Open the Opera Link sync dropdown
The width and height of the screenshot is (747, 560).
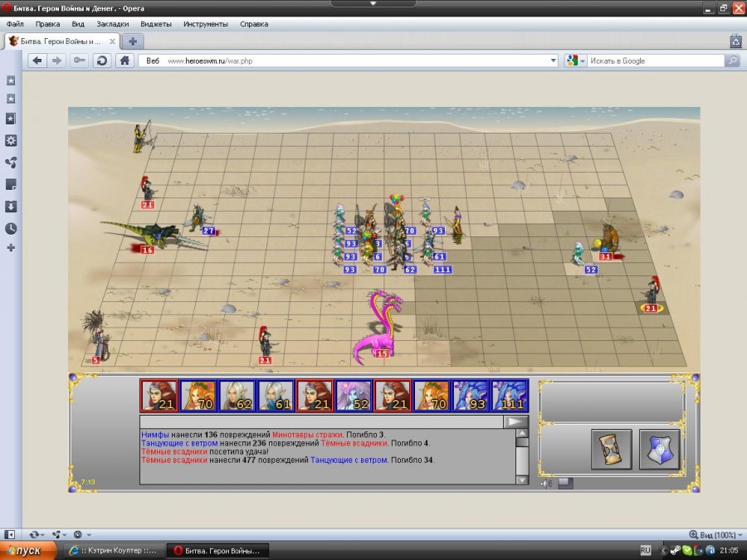point(37,535)
